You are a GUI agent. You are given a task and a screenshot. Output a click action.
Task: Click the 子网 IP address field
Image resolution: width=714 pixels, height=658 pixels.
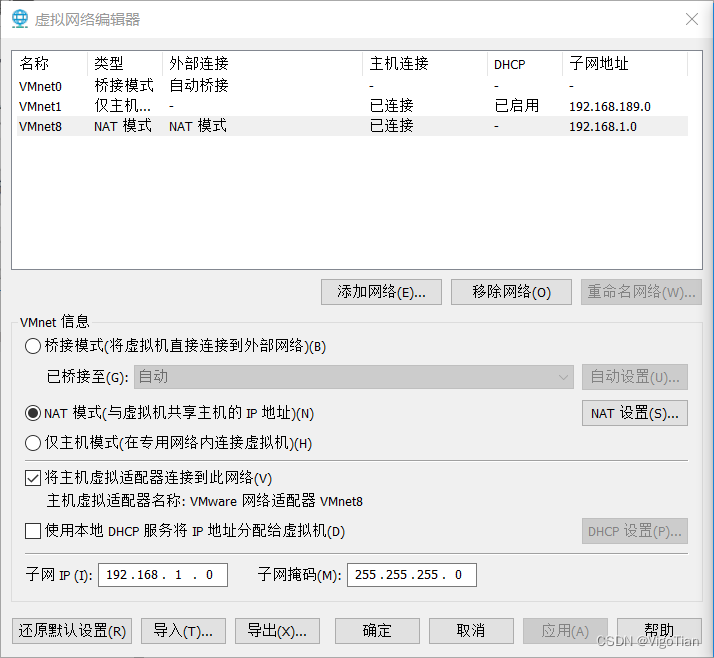coord(163,575)
